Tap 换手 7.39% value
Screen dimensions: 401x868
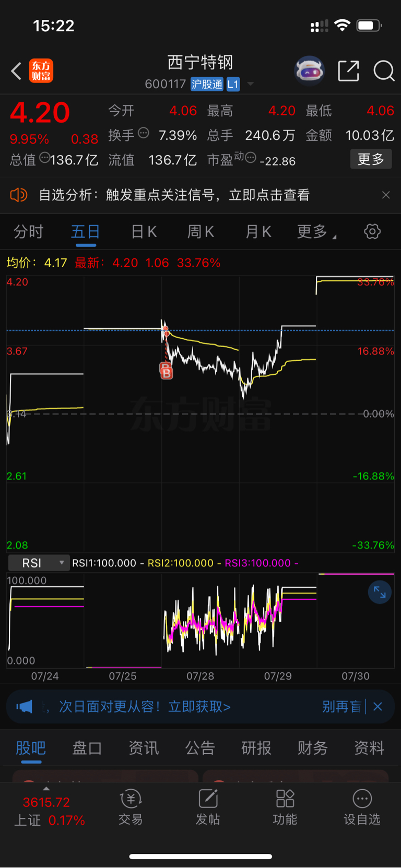pyautogui.click(x=178, y=136)
